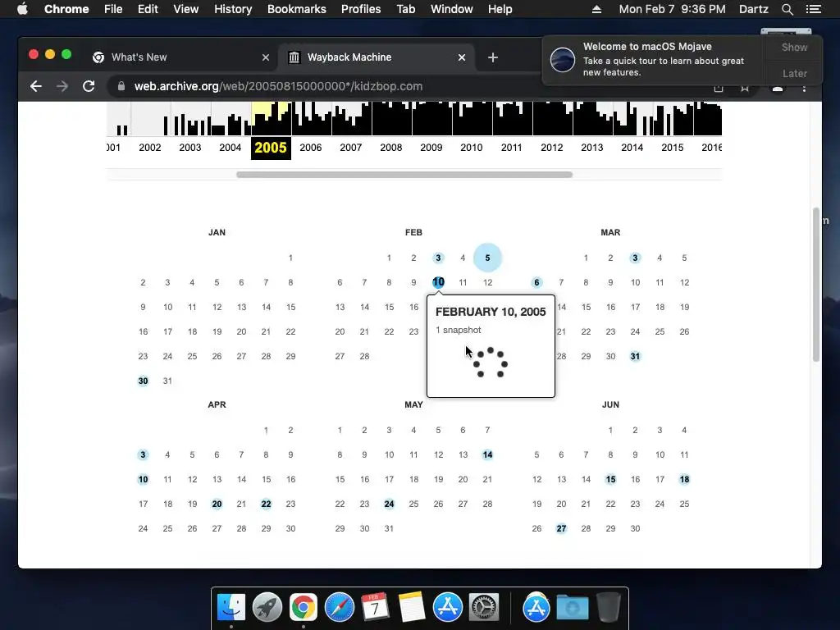This screenshot has height=630, width=840.
Task: Close the What's New tab
Action: pyautogui.click(x=266, y=57)
